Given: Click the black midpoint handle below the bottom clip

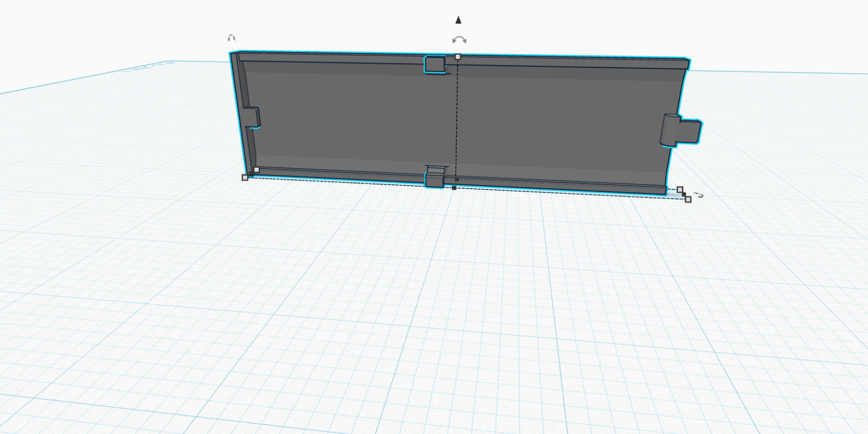Looking at the screenshot, I should (454, 188).
